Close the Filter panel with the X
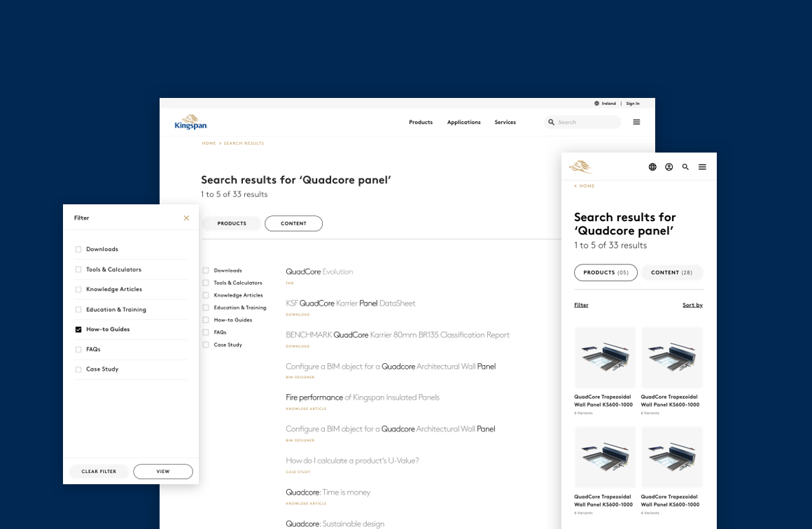The image size is (812, 529). [x=186, y=218]
